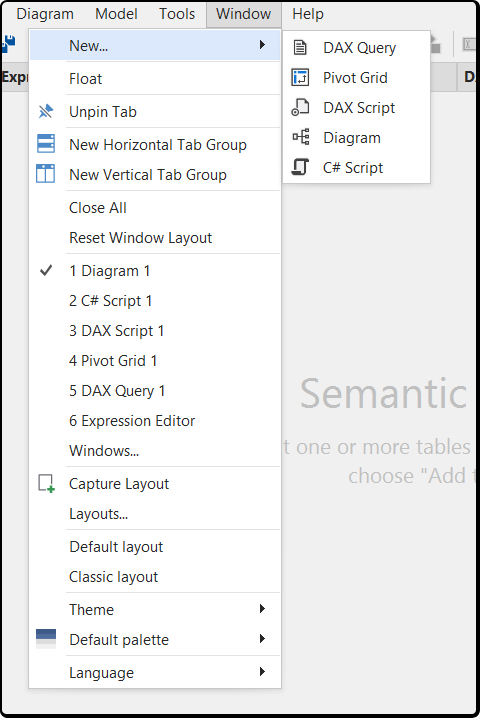Open the Language entry
480x718 pixels.
(x=155, y=673)
